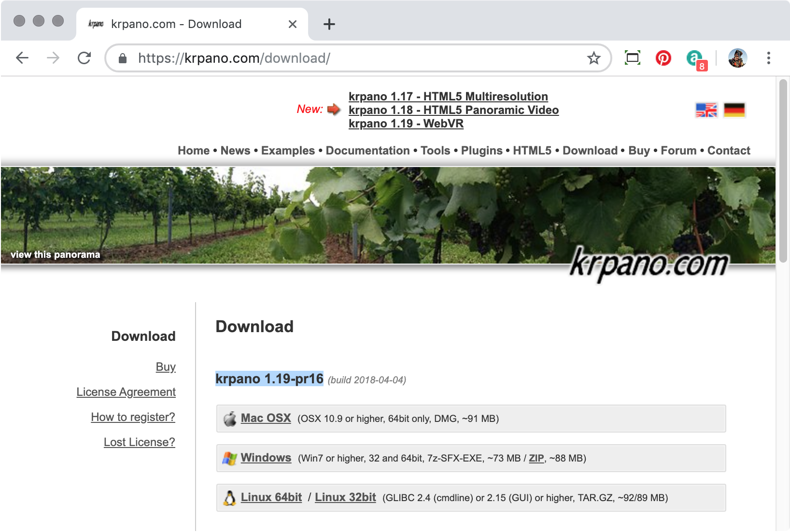
Task: Download the Windows installer
Action: [266, 458]
